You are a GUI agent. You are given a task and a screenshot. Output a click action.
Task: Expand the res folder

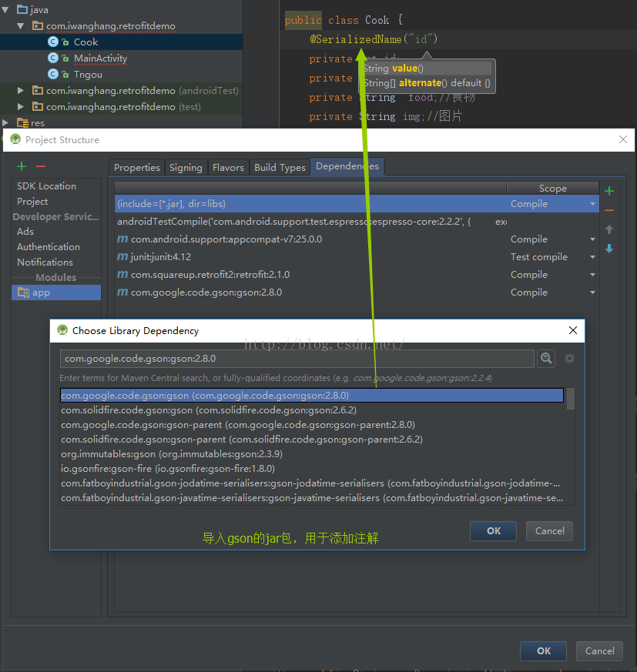[x=5, y=122]
